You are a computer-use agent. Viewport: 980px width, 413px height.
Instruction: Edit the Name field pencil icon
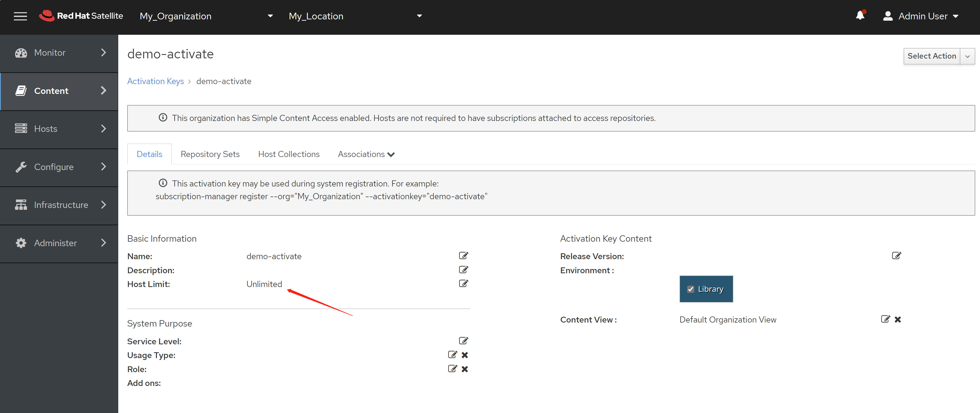pyautogui.click(x=463, y=256)
